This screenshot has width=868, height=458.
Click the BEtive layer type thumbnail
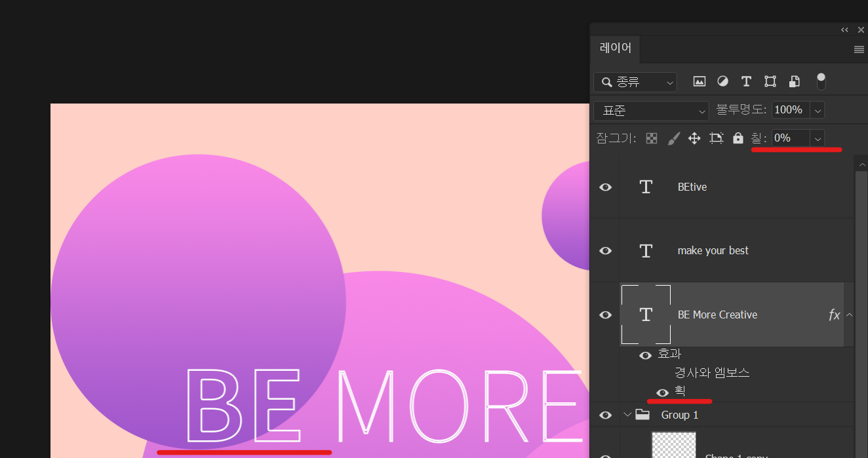pos(646,187)
